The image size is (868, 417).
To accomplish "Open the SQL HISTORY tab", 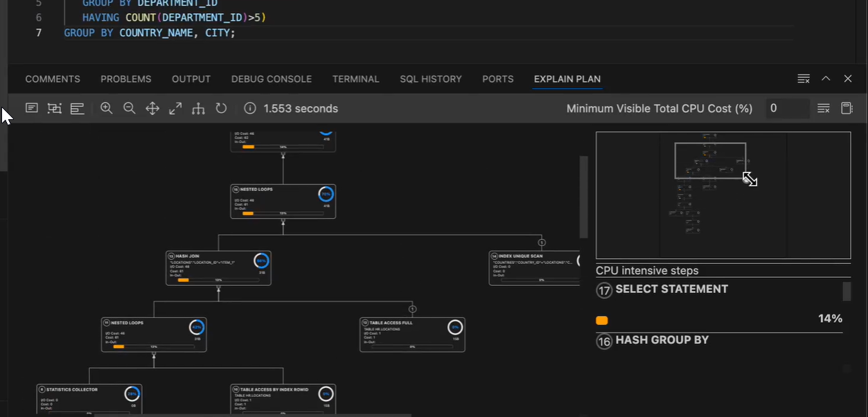I will point(430,79).
